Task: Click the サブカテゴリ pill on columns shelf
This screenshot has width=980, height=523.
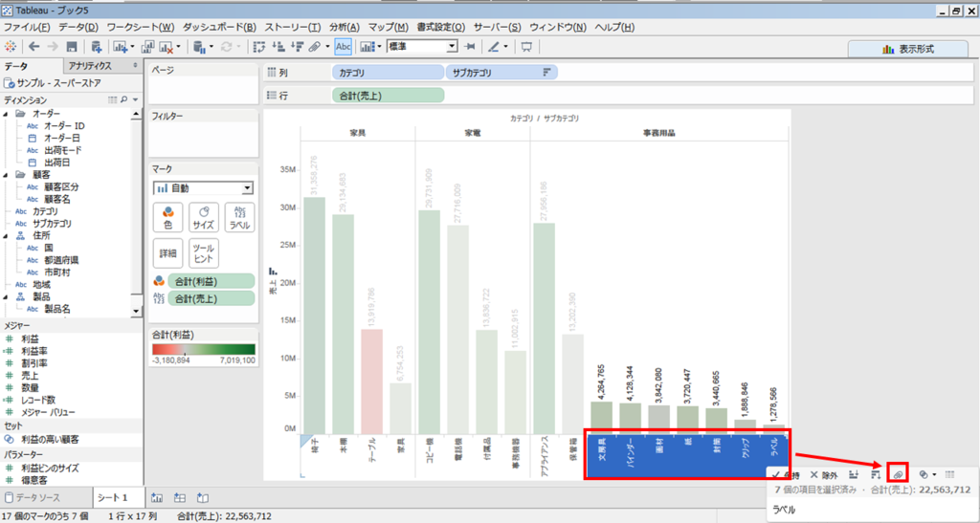Action: [x=501, y=73]
